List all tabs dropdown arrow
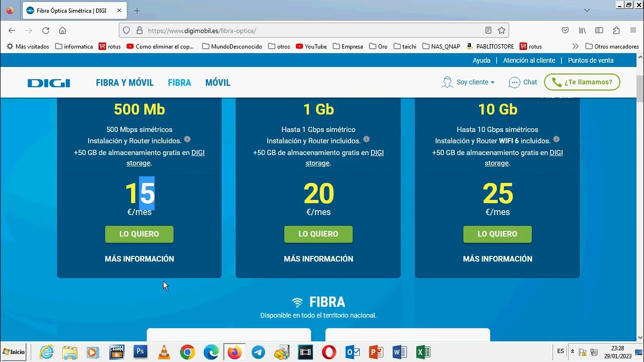The width and height of the screenshot is (644, 362). click(587, 11)
